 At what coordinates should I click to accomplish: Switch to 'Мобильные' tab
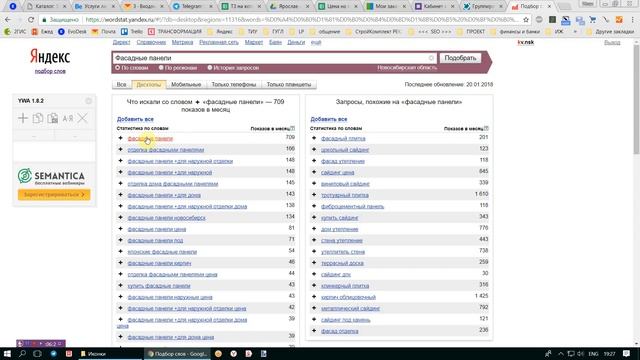pos(186,84)
